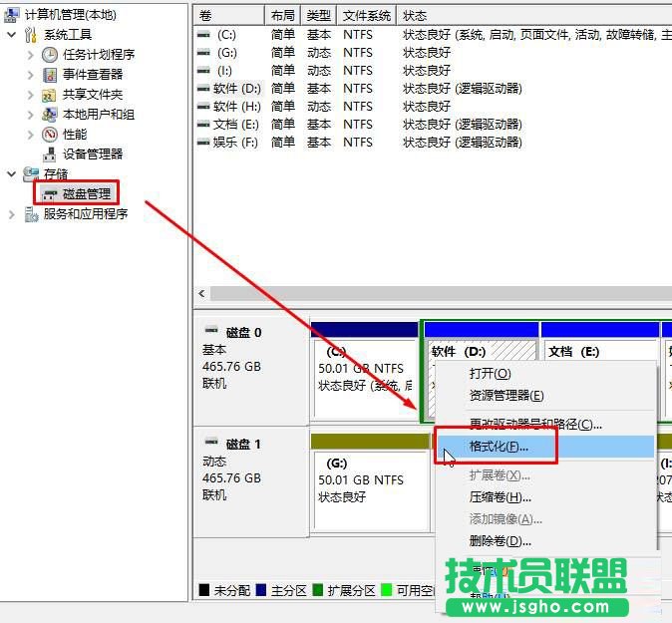Choose 压缩卷(H)... from context menu
The height and width of the screenshot is (623, 672).
[x=544, y=497]
